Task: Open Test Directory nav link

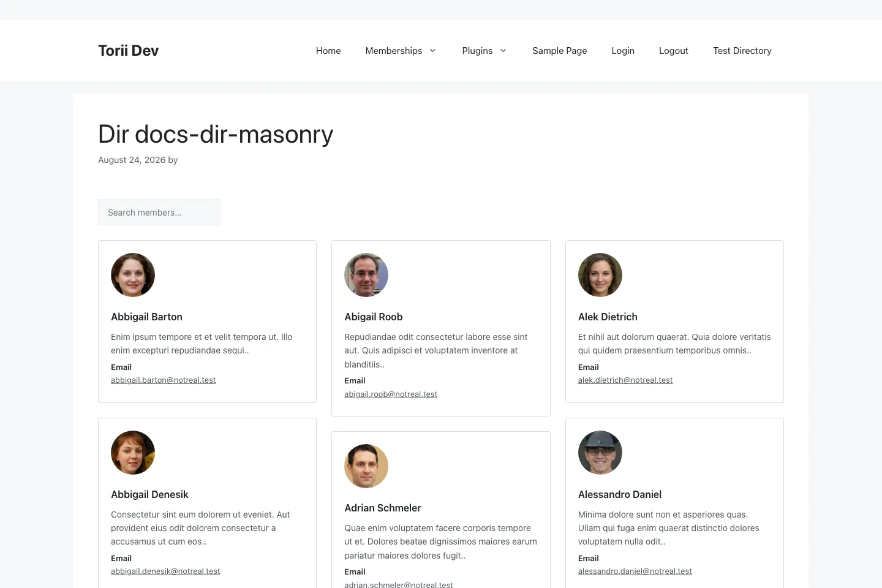Action: (742, 51)
